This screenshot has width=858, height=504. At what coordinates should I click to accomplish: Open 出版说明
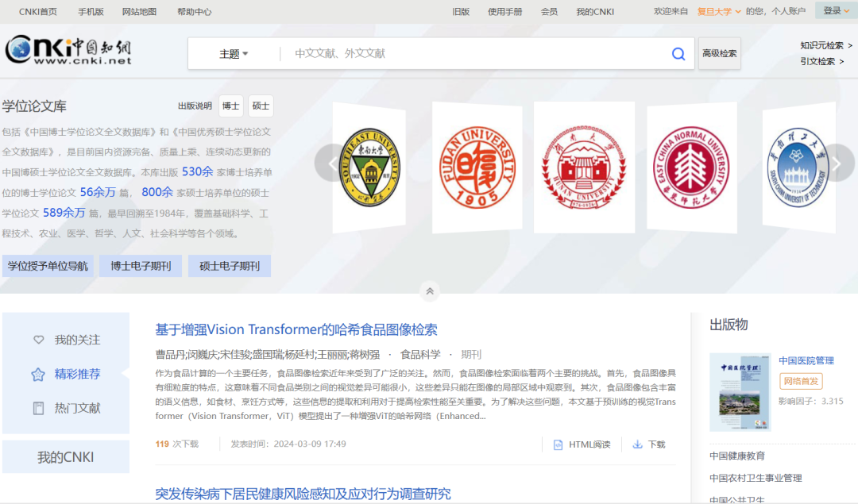[x=195, y=106]
